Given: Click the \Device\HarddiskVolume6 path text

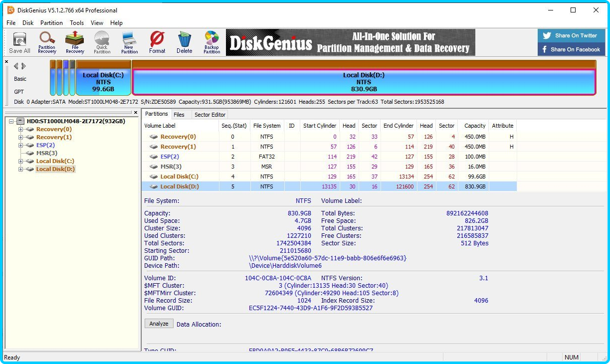Looking at the screenshot, I should 285,266.
